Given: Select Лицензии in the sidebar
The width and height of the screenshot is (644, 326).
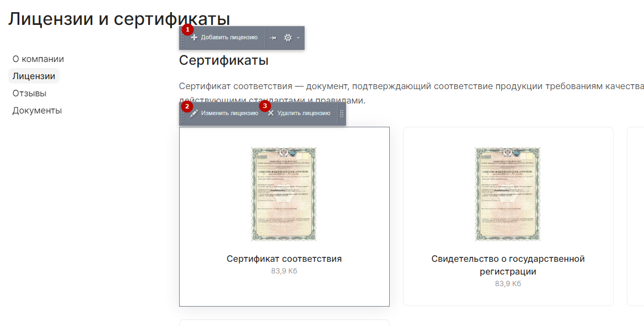Looking at the screenshot, I should point(34,76).
